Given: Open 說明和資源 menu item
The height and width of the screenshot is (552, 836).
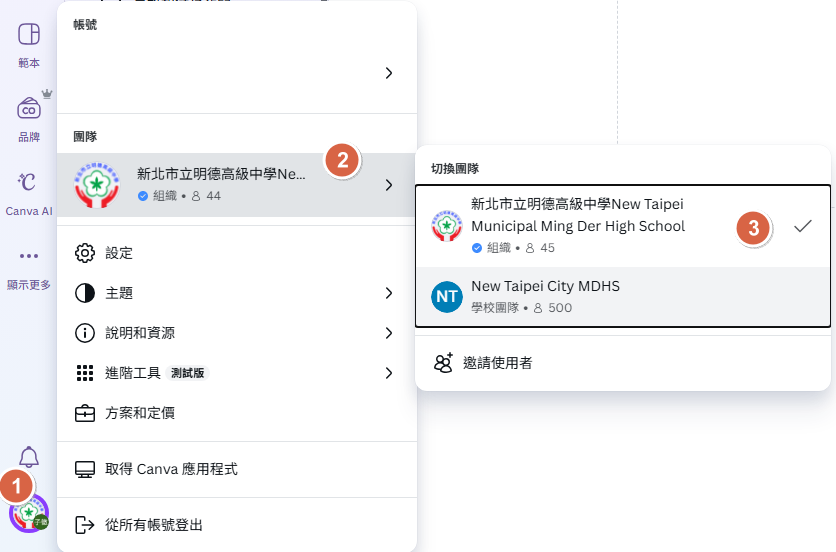Looking at the screenshot, I should click(237, 333).
